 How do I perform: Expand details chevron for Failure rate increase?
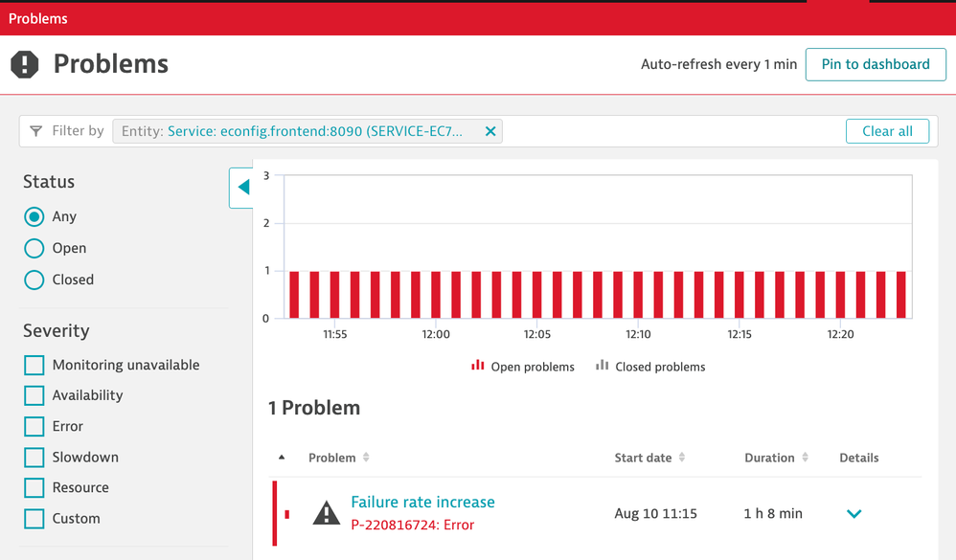[x=854, y=514]
